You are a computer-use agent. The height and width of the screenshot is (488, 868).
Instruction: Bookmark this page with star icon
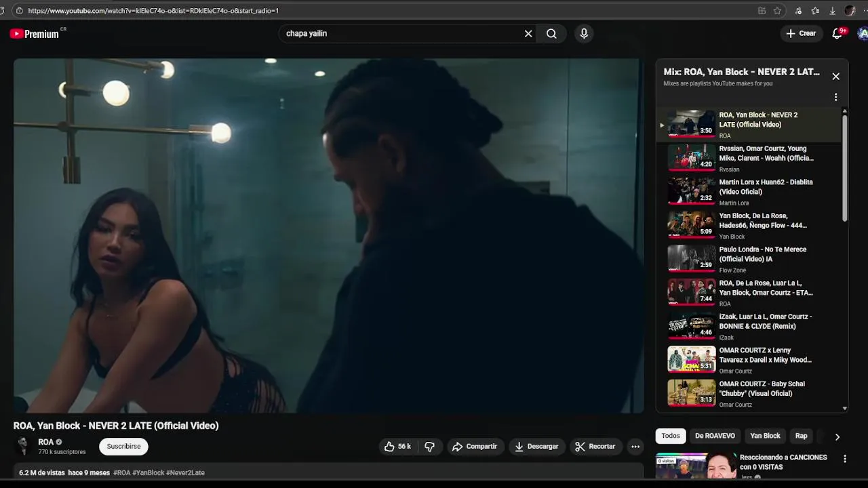777,11
